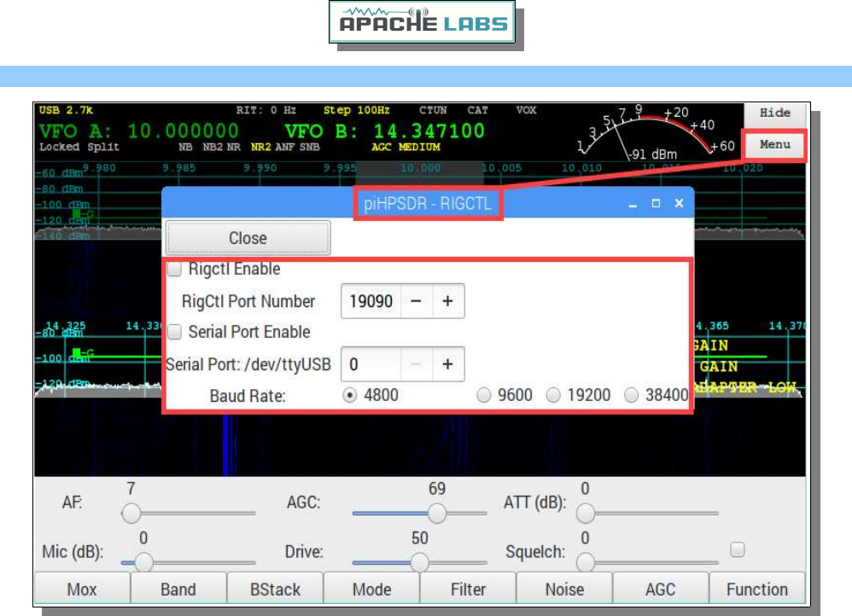This screenshot has width=852, height=616.
Task: Click the piHPSDR - RIGCTL title bar
Action: [x=428, y=204]
